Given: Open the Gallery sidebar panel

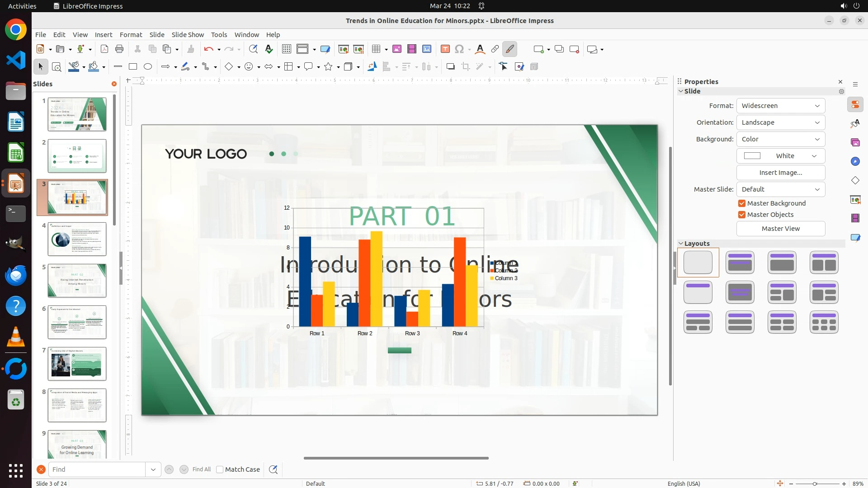Looking at the screenshot, I should coord(855,142).
